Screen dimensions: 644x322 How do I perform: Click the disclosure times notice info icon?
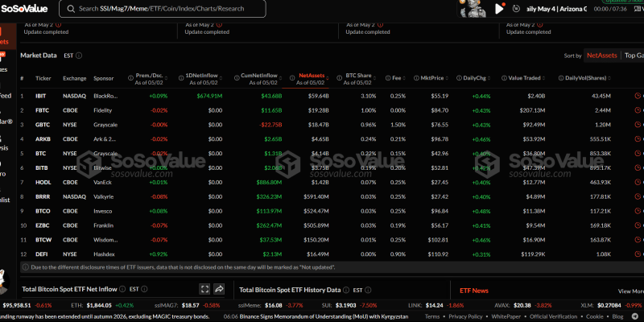(26, 267)
